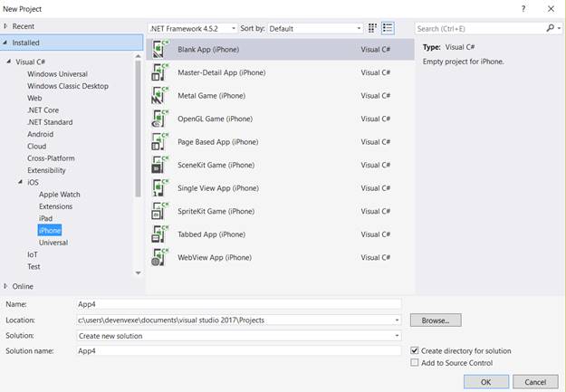Collapse the Installed section

[5, 43]
